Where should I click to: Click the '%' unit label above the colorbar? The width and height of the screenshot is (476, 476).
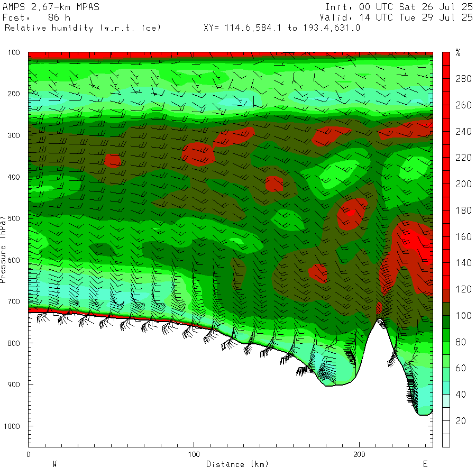(x=458, y=52)
